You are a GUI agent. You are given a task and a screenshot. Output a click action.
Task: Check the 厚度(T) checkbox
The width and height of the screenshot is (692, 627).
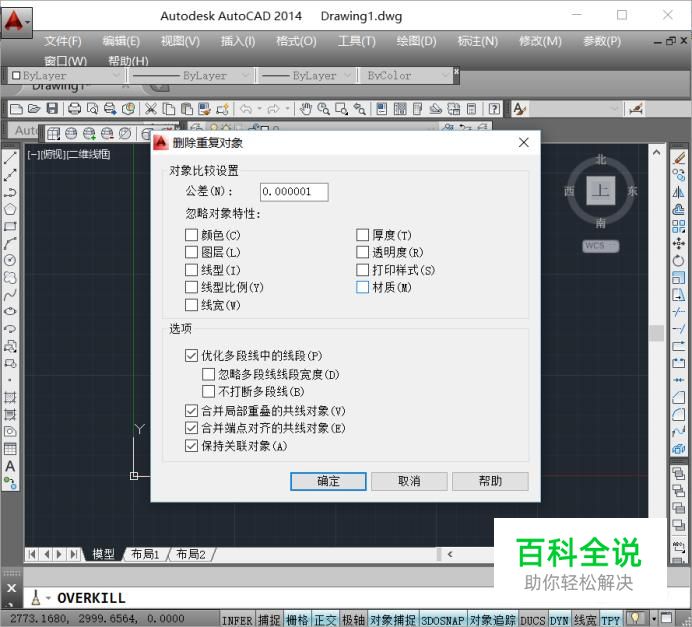coord(362,235)
